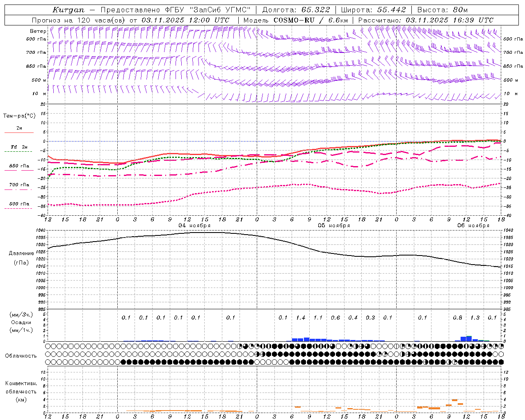Click the tallest blue precipitation bar below 1.3

469,339
